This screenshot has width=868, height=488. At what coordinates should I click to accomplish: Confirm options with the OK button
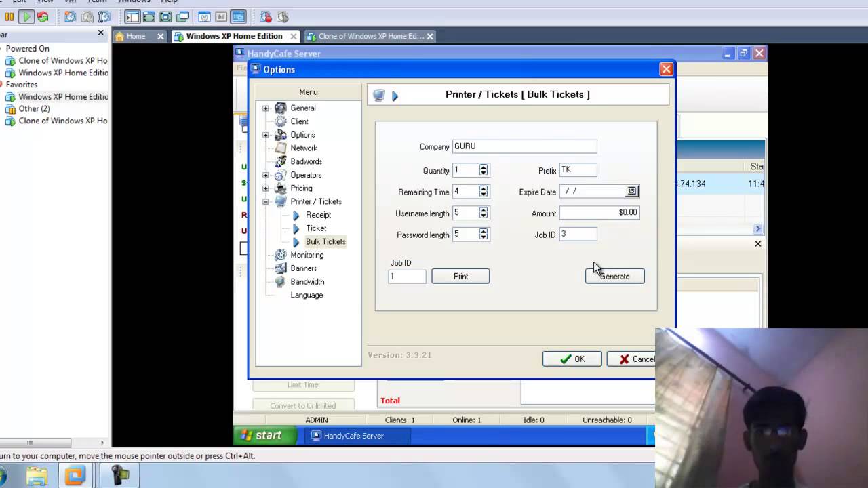tap(572, 359)
